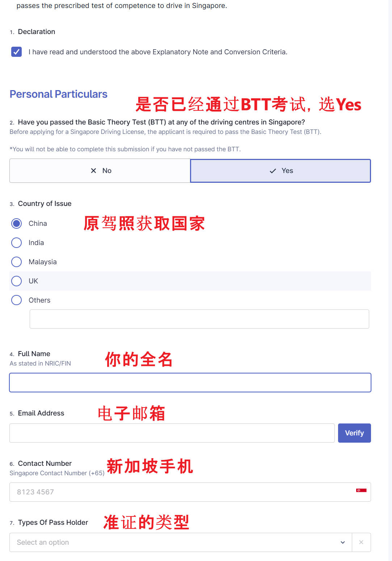Click the Email Address text box
Image resolution: width=392 pixels, height=561 pixels.
[x=172, y=433]
